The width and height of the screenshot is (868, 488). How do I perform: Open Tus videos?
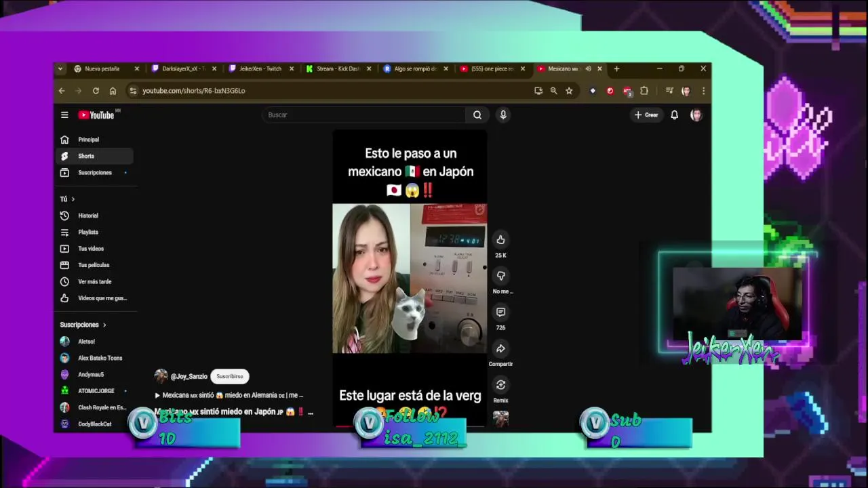(94, 249)
